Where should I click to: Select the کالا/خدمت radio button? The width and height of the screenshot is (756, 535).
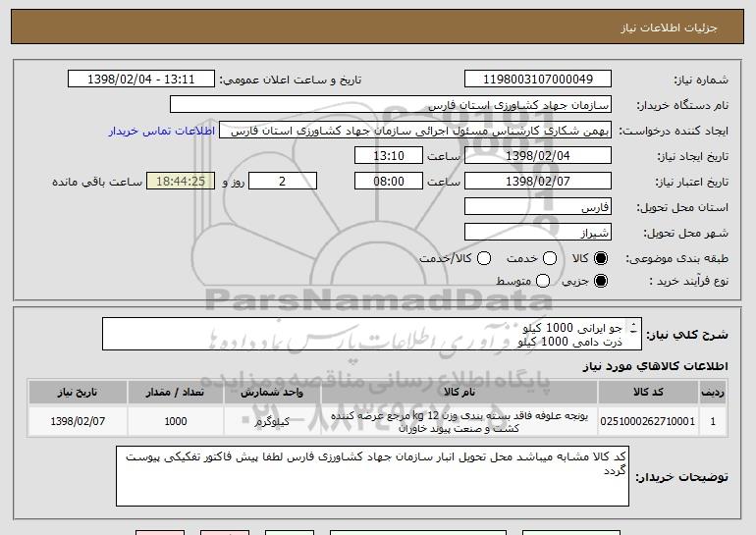(484, 258)
